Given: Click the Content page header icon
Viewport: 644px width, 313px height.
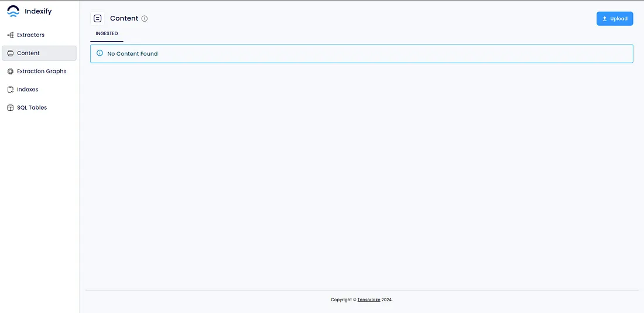Looking at the screenshot, I should [x=97, y=19].
